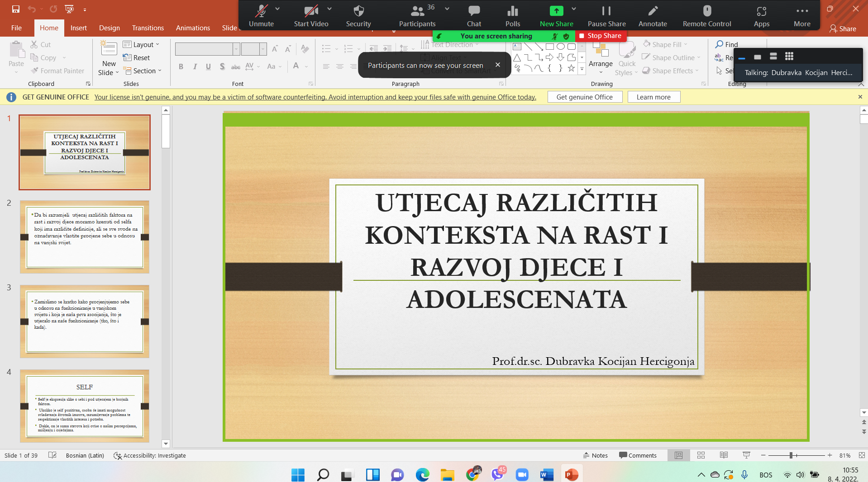Select slide 4 SELF thumbnail
Screen dimensions: 868x482
click(85, 406)
